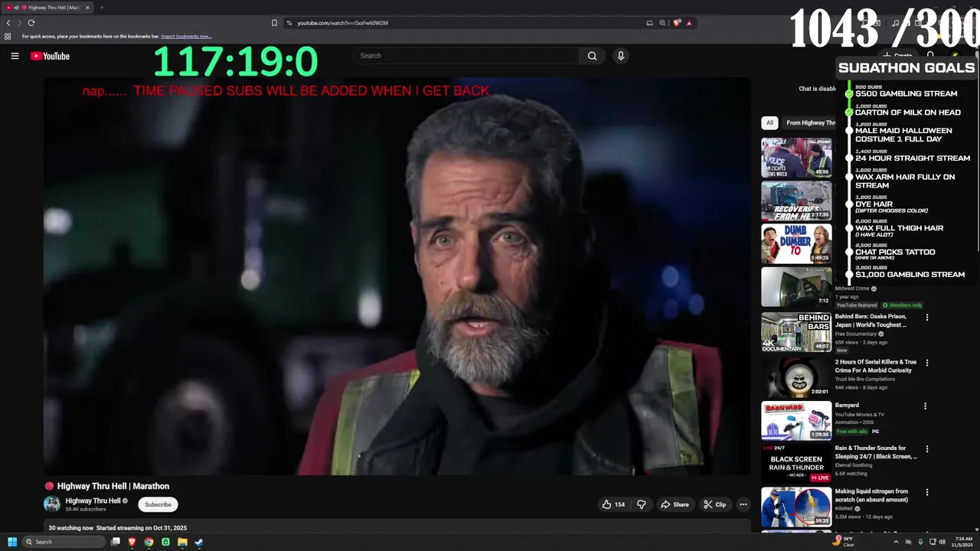The height and width of the screenshot is (551, 980).
Task: Click the Subscribe button
Action: [158, 504]
